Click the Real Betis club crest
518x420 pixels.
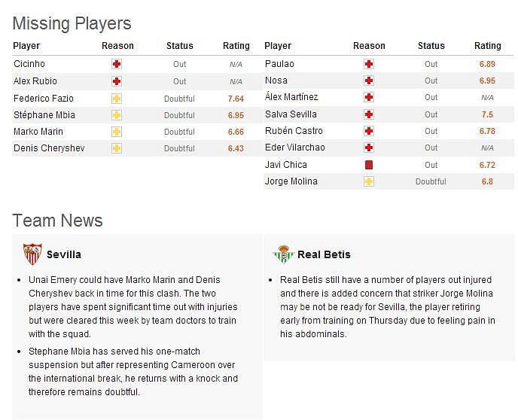click(284, 254)
